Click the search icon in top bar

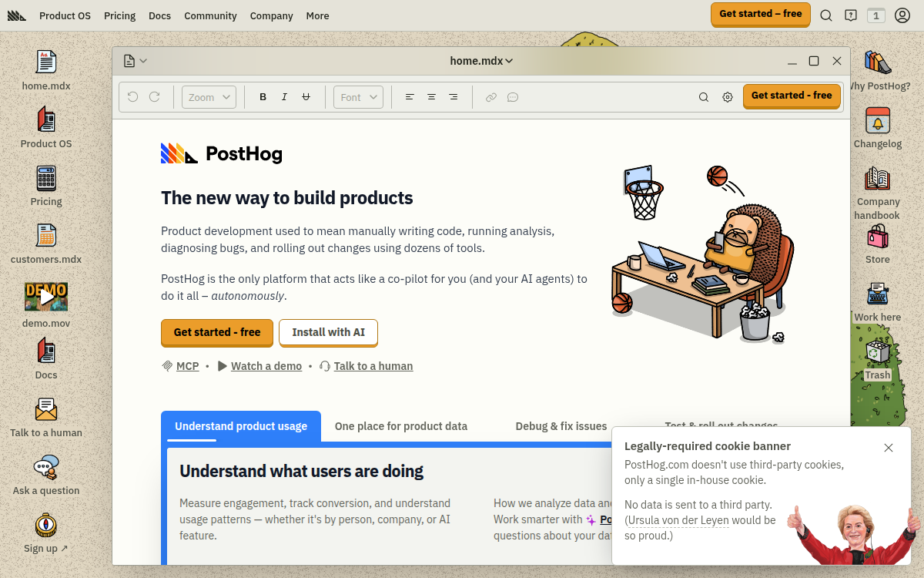[x=826, y=15]
